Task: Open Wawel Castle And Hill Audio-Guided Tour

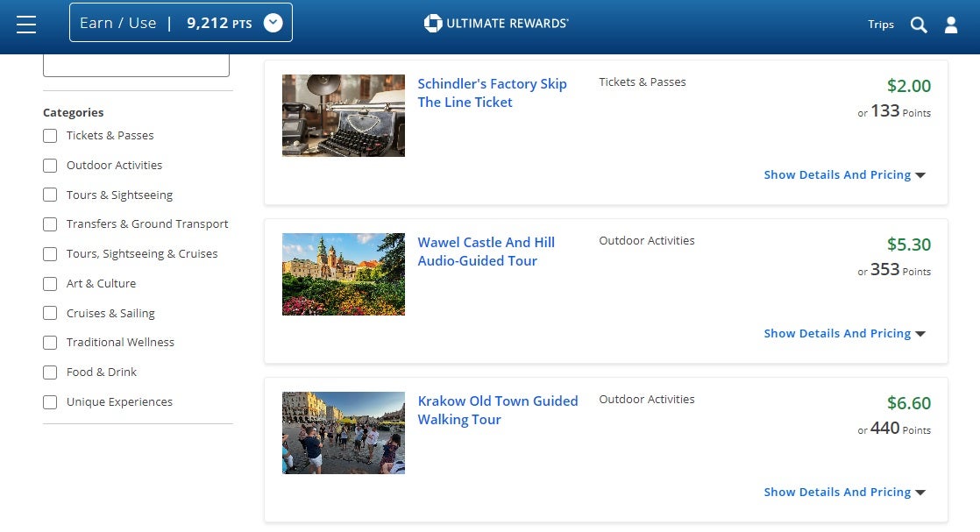Action: [x=486, y=252]
